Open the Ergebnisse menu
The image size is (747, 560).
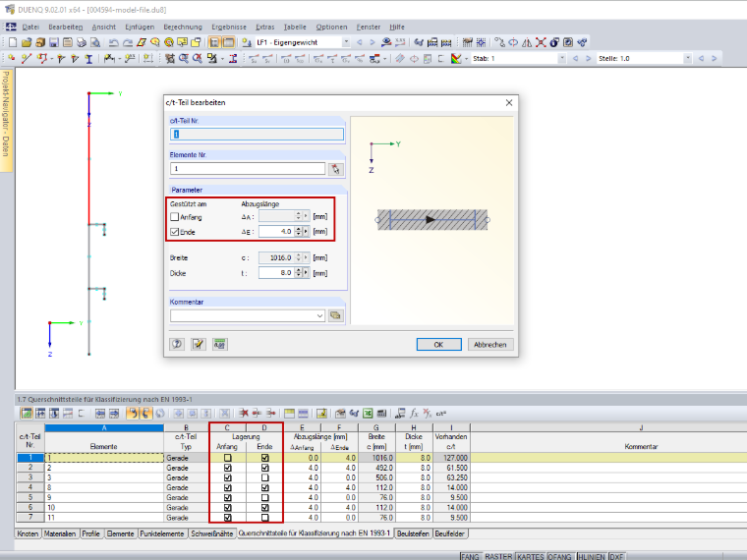[x=229, y=28]
